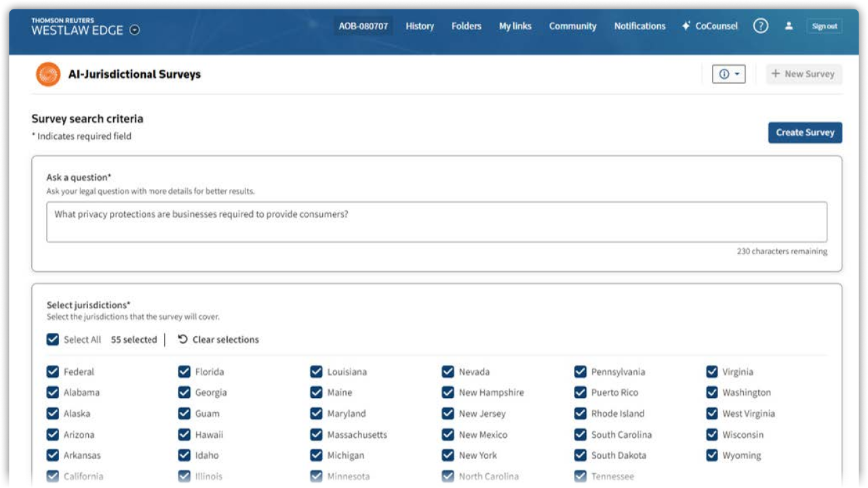The height and width of the screenshot is (488, 868).
Task: Open the product switcher beside WESTLAW EDGE
Action: 134,28
